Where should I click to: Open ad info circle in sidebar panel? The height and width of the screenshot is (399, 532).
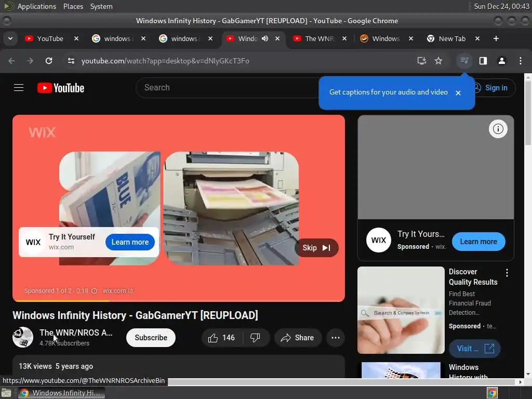(498, 129)
